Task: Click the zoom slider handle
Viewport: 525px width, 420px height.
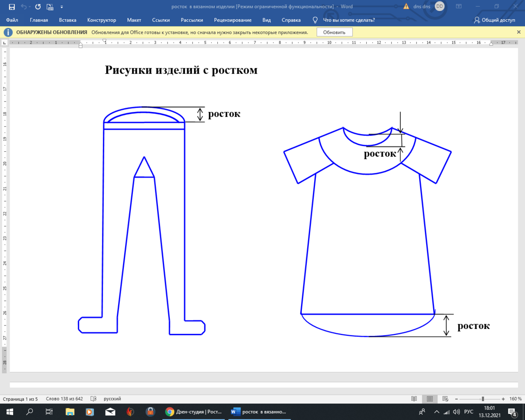Action: click(x=483, y=399)
